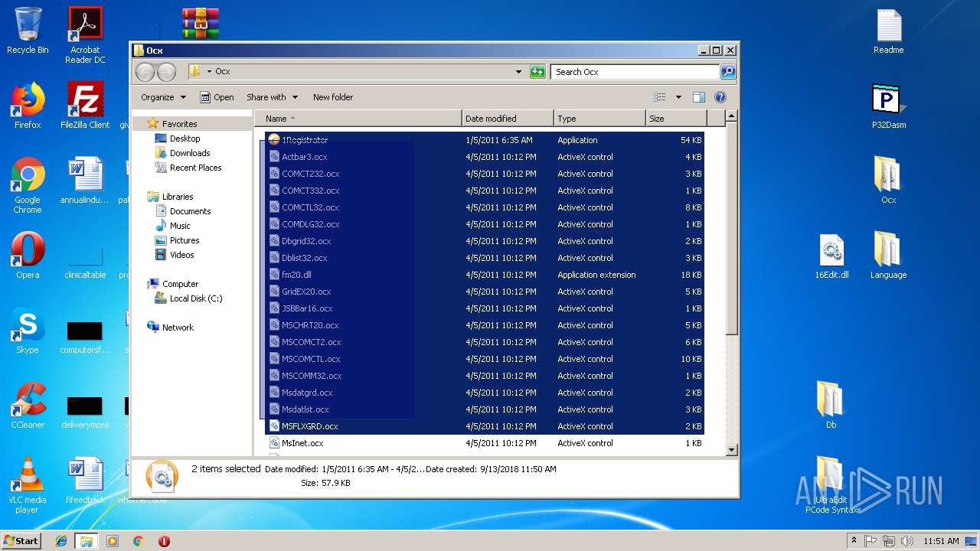
Task: Open Skype desktop shortcut
Action: (28, 331)
